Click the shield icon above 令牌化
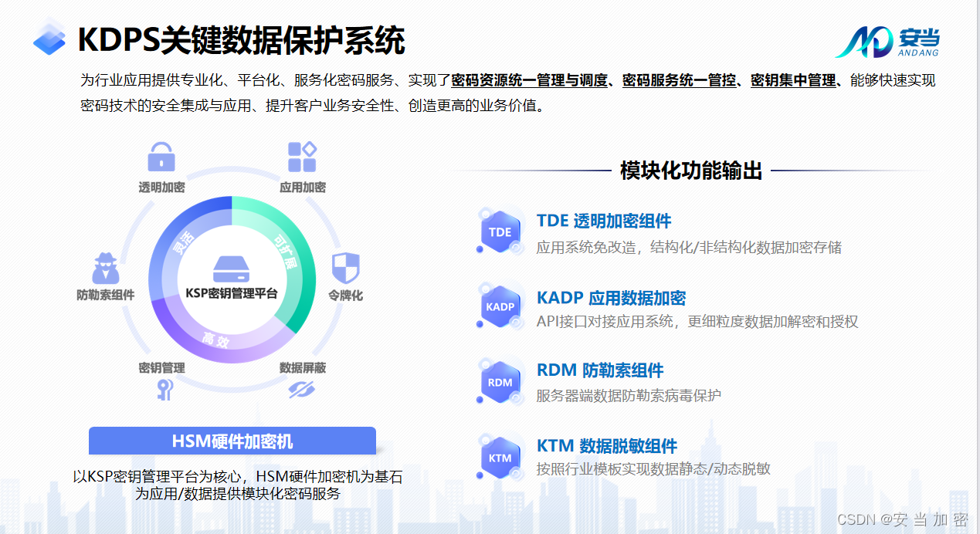This screenshot has height=534, width=980. [x=346, y=268]
